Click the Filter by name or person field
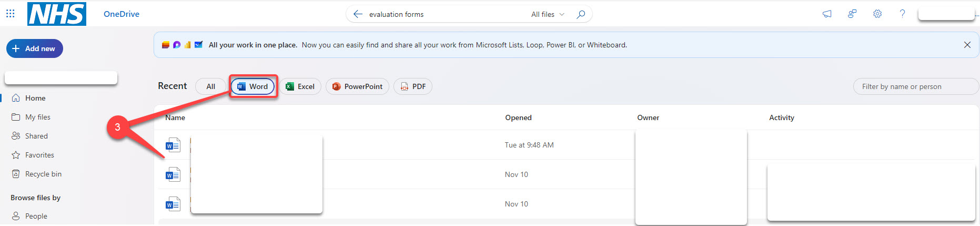Image resolution: width=980 pixels, height=226 pixels. (x=916, y=86)
